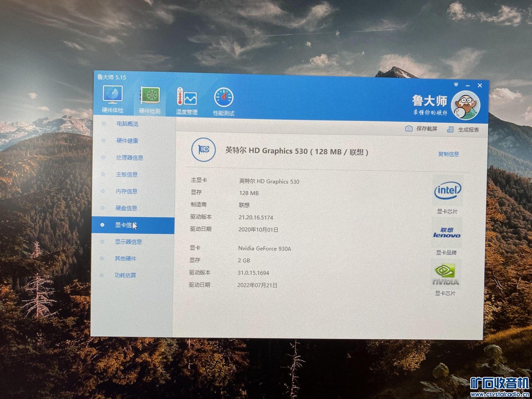Click the Intel chip logo

pyautogui.click(x=447, y=191)
